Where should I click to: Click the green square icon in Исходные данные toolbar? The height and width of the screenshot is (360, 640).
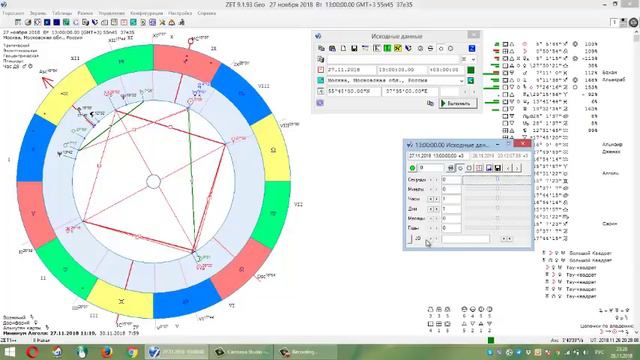pyautogui.click(x=387, y=48)
